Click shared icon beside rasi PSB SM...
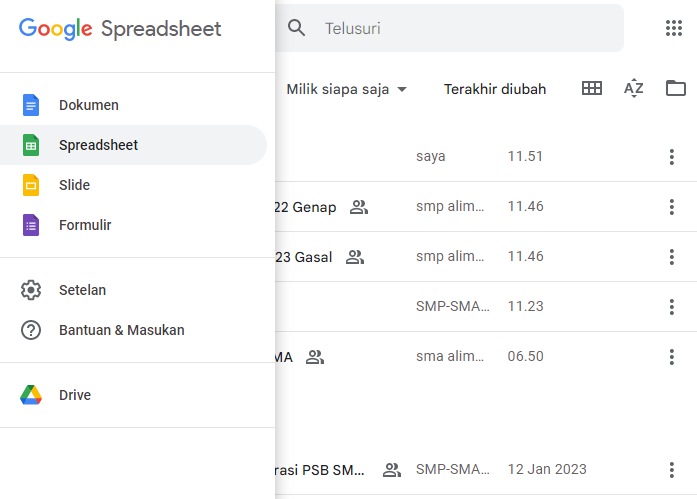This screenshot has height=499, width=697. (392, 470)
